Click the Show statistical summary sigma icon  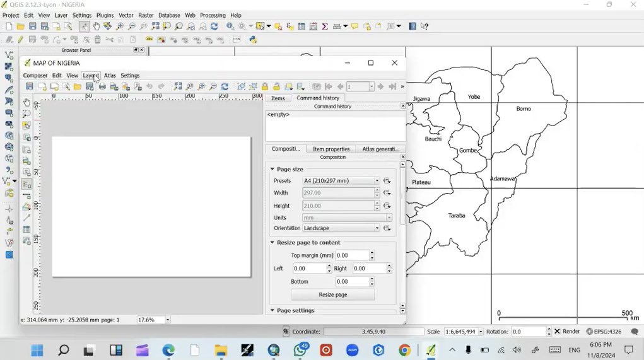coord(325,26)
